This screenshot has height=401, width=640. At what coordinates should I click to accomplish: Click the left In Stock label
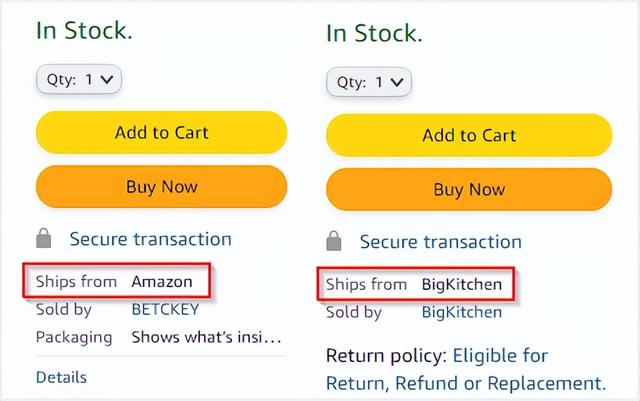click(84, 30)
